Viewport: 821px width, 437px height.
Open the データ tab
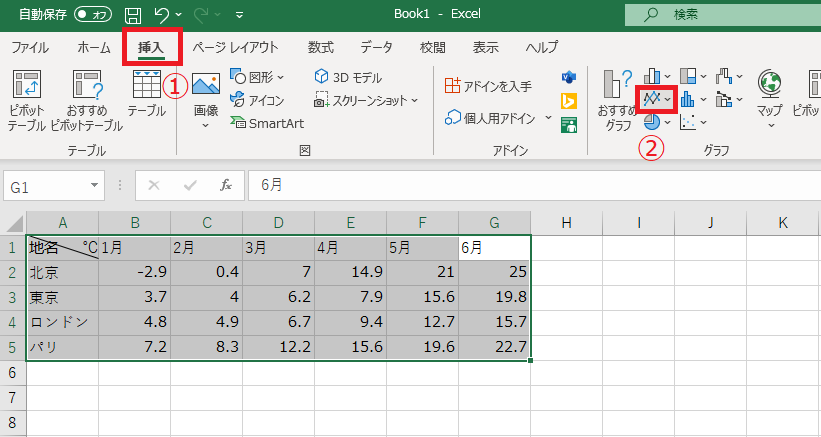point(376,47)
